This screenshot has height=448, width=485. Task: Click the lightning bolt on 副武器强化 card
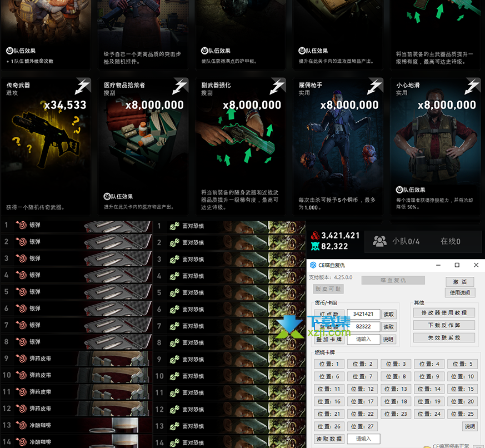point(277,86)
